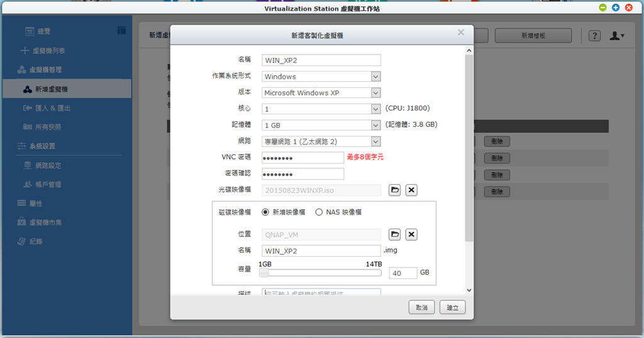Viewport: 644px width, 338px height.
Task: Open 匯入 & 匯出 sidebar item
Action: [53, 108]
